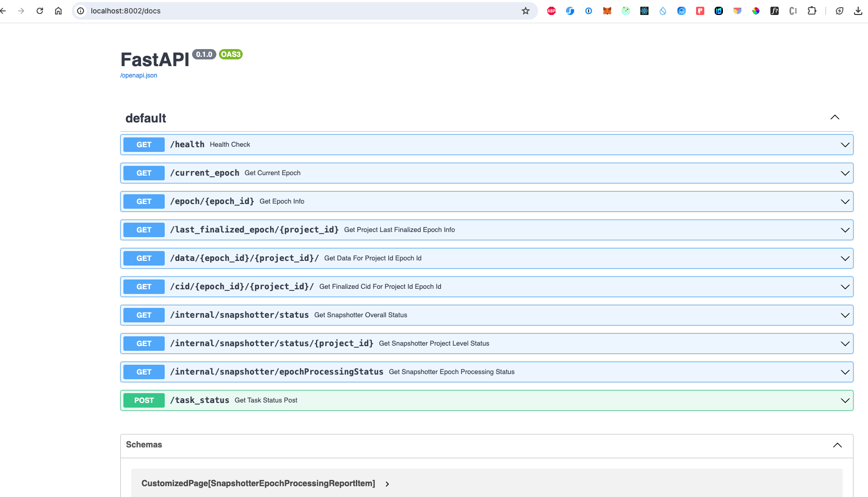
Task: Click the /health path text
Action: (187, 145)
